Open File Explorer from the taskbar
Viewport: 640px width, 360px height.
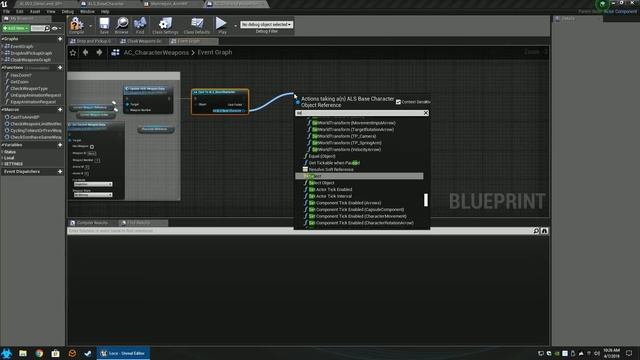[x=23, y=353]
